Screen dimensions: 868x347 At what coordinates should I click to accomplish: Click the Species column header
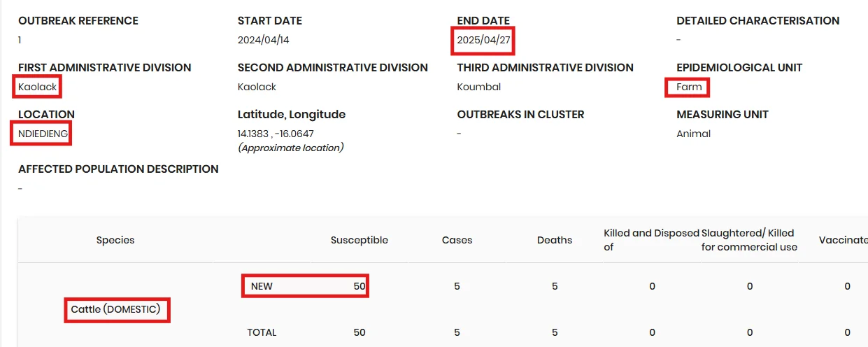point(115,240)
